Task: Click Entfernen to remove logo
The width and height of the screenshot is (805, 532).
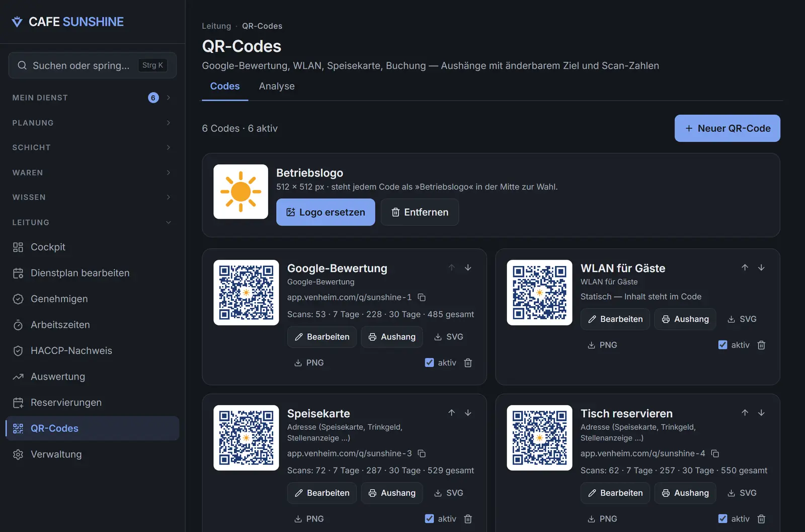Action: click(420, 212)
